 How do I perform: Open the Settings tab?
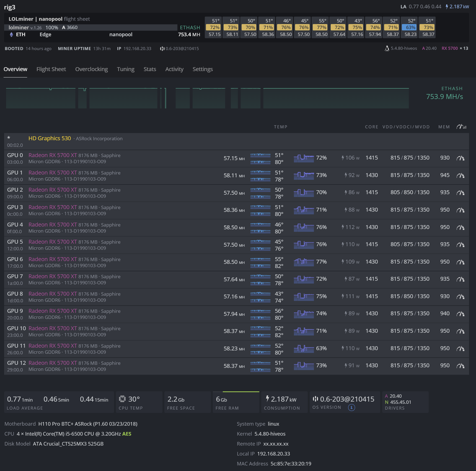(x=203, y=69)
